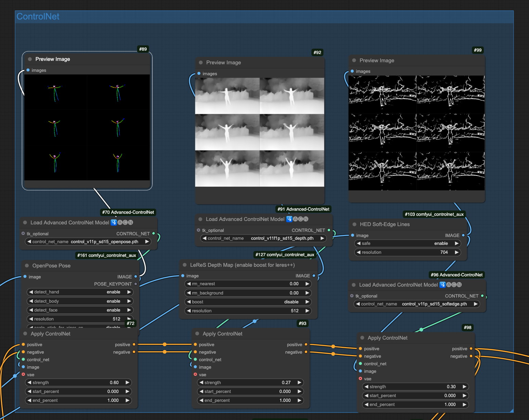
Task: Increase HED resolution 704 with the right arrow
Action: coord(456,252)
